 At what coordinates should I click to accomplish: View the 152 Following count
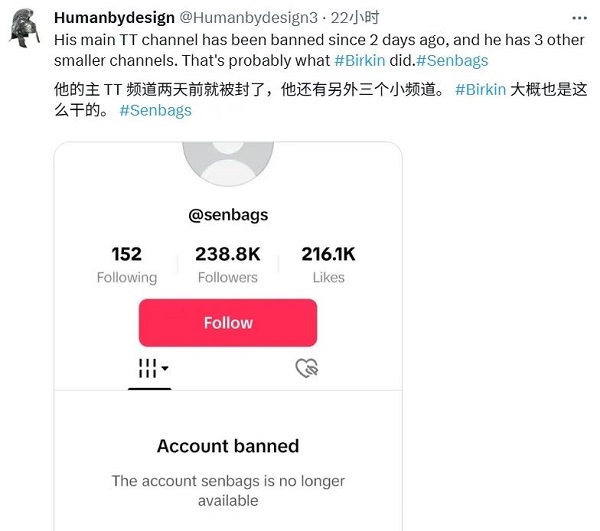(x=127, y=264)
